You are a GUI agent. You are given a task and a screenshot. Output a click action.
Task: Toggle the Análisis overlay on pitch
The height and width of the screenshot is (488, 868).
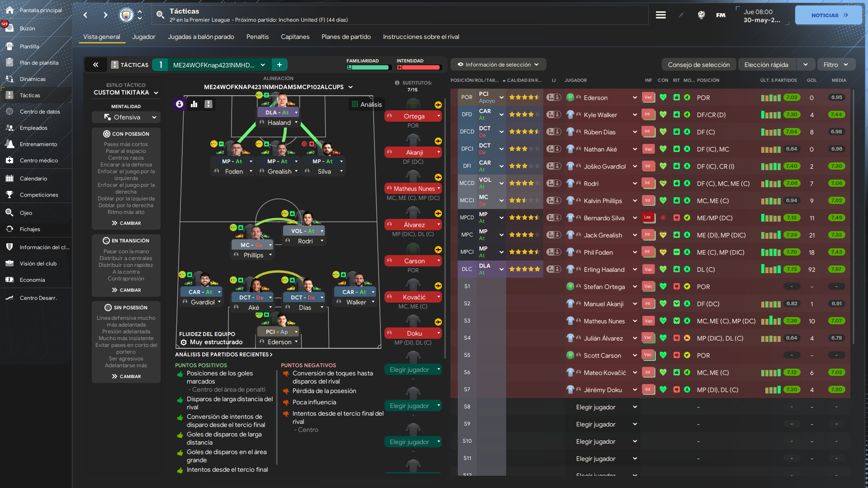click(367, 104)
